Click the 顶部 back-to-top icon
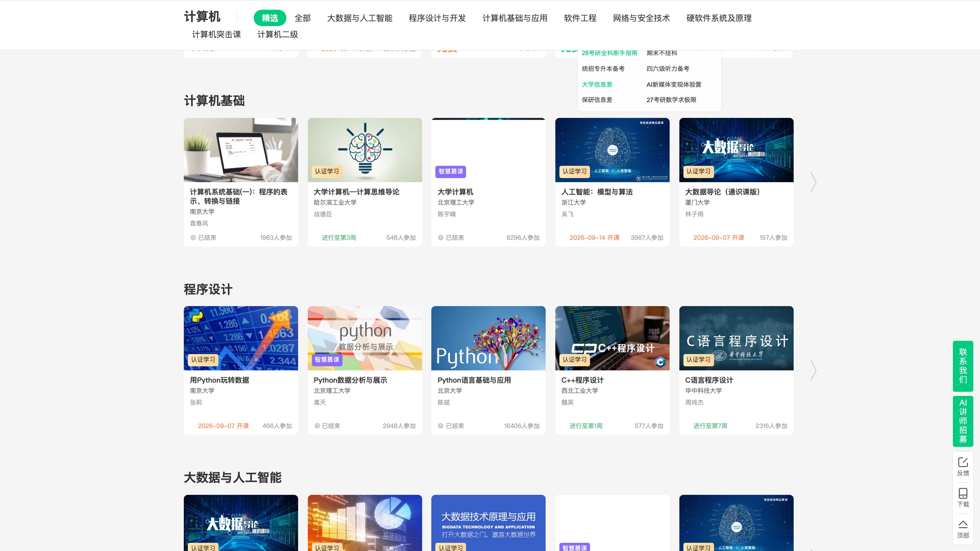The image size is (980, 551). [x=963, y=529]
